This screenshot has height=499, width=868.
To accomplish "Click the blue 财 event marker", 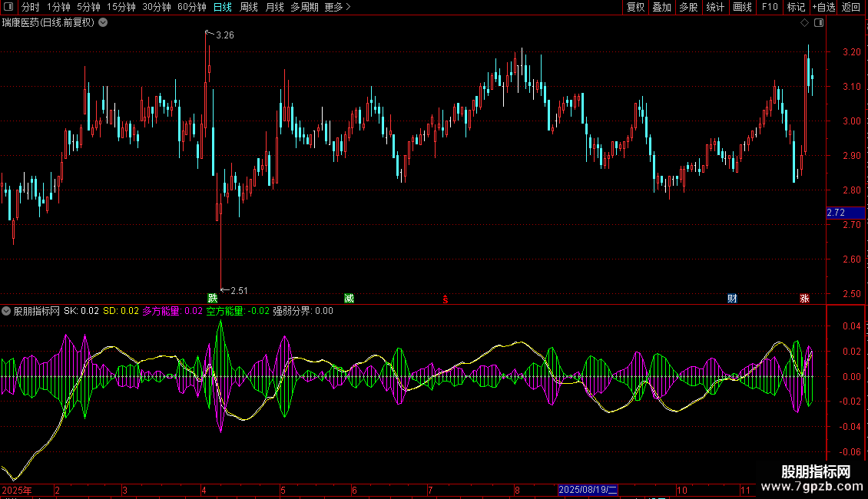I will pyautogui.click(x=733, y=298).
